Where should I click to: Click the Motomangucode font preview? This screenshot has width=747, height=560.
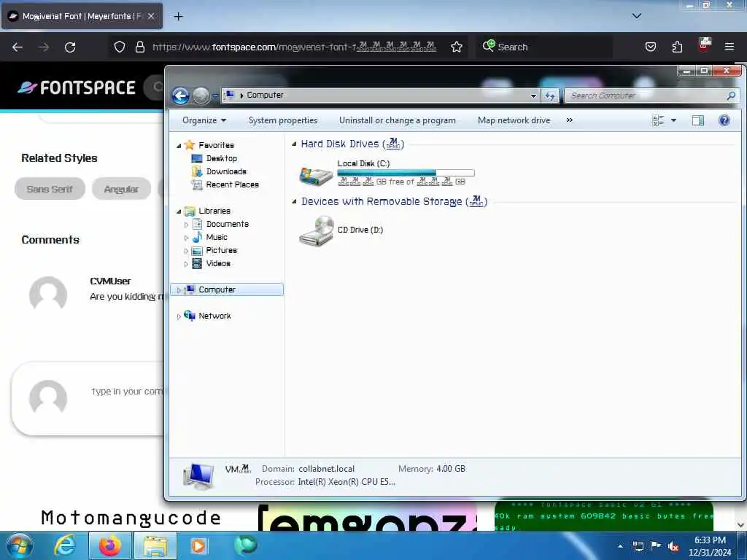pyautogui.click(x=131, y=518)
